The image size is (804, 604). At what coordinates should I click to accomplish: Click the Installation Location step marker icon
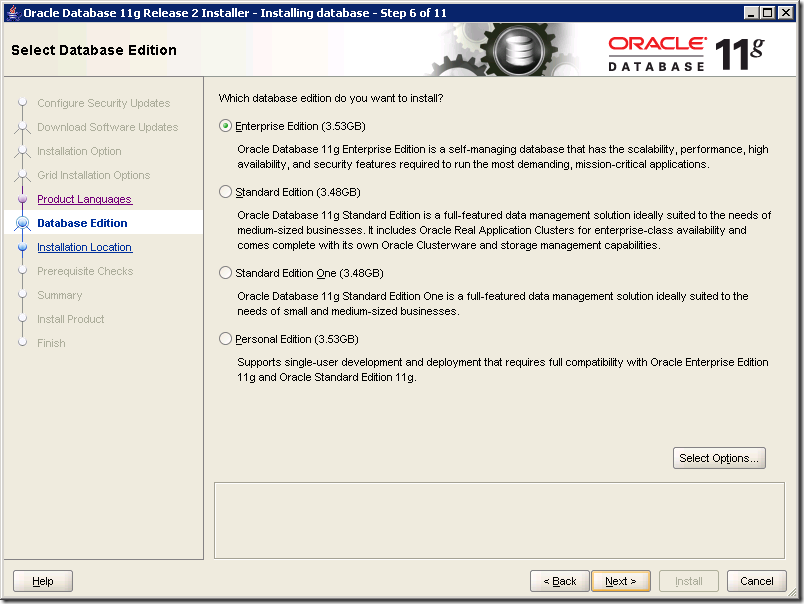pos(22,247)
